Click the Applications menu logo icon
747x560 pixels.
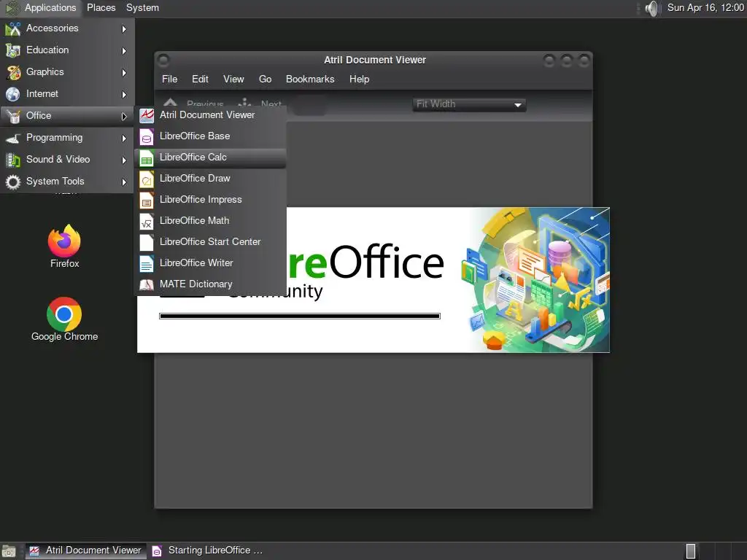(x=12, y=8)
